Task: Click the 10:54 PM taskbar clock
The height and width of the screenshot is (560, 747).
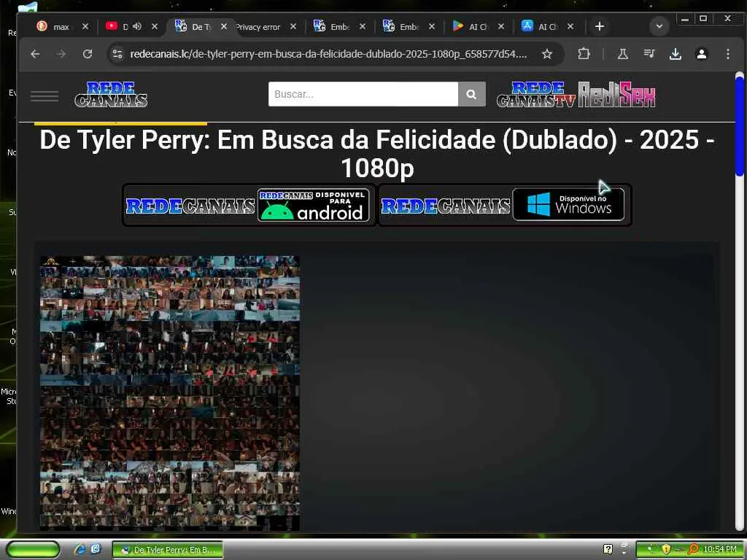Action: tap(720, 550)
